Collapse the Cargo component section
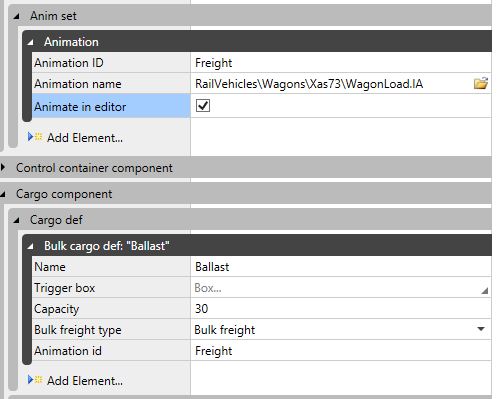This screenshot has width=498, height=399. tap(3, 194)
